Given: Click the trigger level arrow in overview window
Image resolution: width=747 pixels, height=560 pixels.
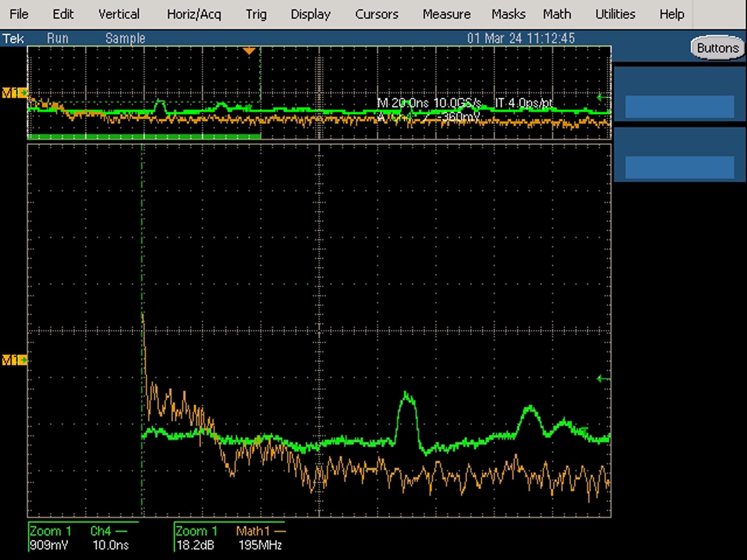Looking at the screenshot, I should click(x=603, y=98).
